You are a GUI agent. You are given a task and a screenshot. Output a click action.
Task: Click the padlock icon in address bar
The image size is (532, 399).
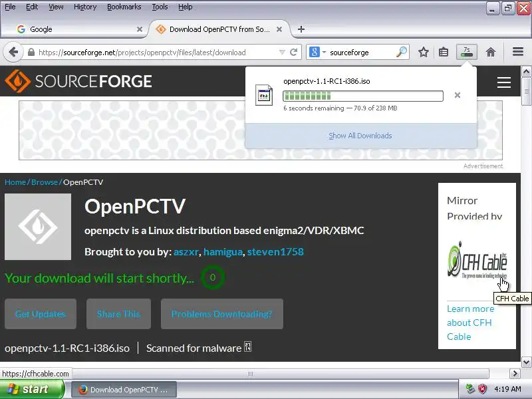pyautogui.click(x=31, y=53)
